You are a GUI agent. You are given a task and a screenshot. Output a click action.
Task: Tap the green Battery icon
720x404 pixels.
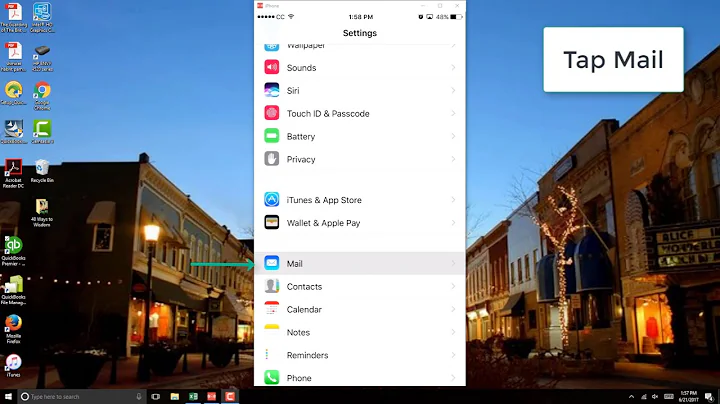(271, 136)
